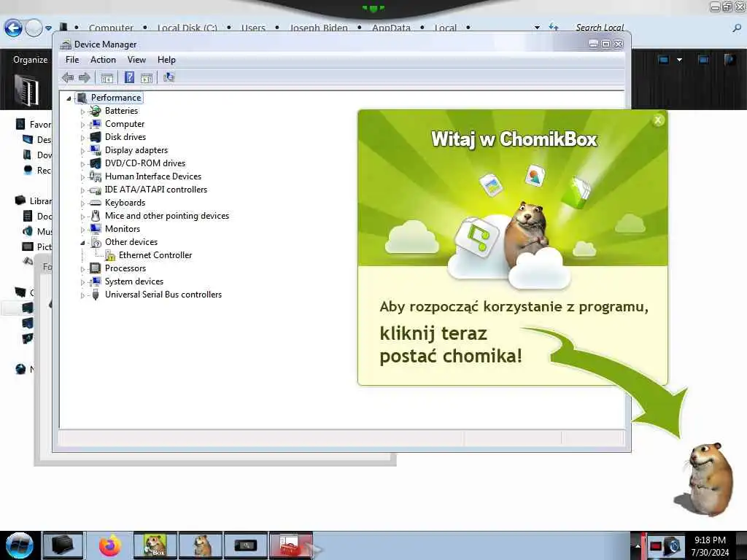Expand the Monitors node
The height and width of the screenshot is (560, 747).
pyautogui.click(x=82, y=230)
